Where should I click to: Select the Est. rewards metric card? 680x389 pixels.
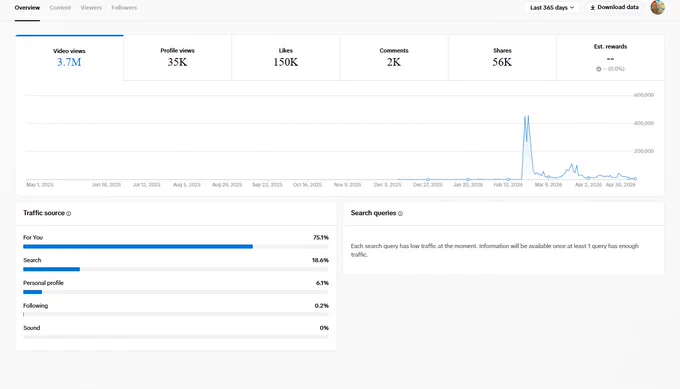click(610, 58)
